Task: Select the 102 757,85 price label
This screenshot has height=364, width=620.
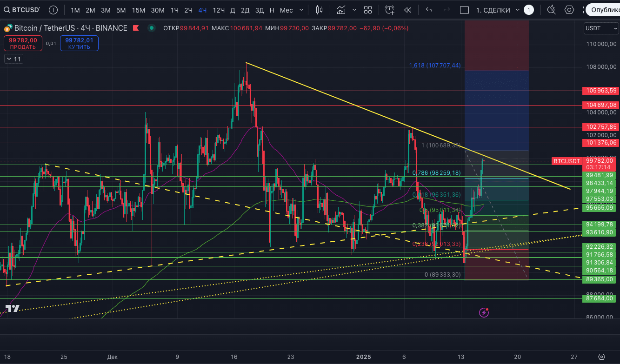Action: pyautogui.click(x=600, y=126)
